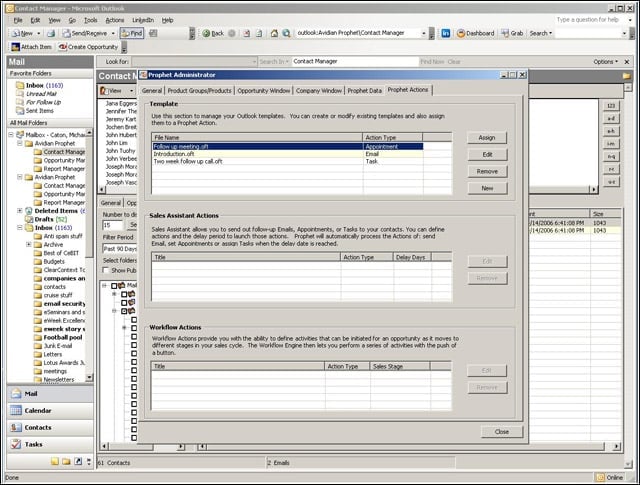Click the Home icon in web toolbar
The height and width of the screenshot is (485, 640).
[x=274, y=33]
